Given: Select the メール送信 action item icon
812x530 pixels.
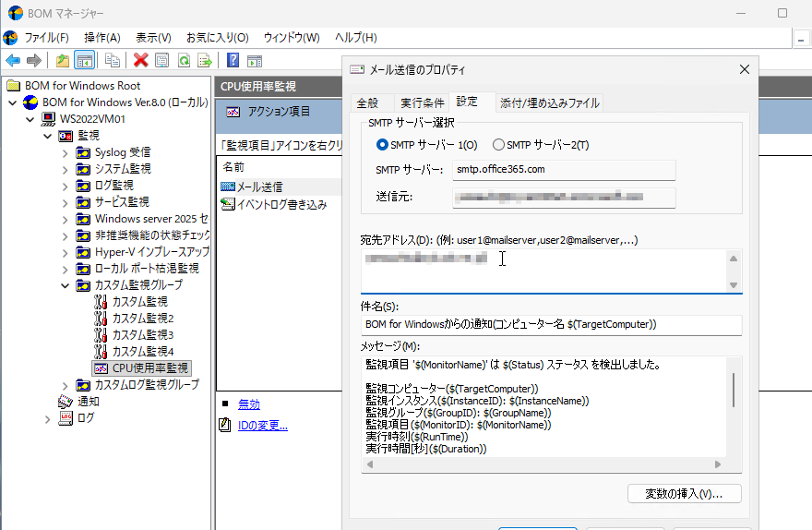Looking at the screenshot, I should tap(228, 187).
